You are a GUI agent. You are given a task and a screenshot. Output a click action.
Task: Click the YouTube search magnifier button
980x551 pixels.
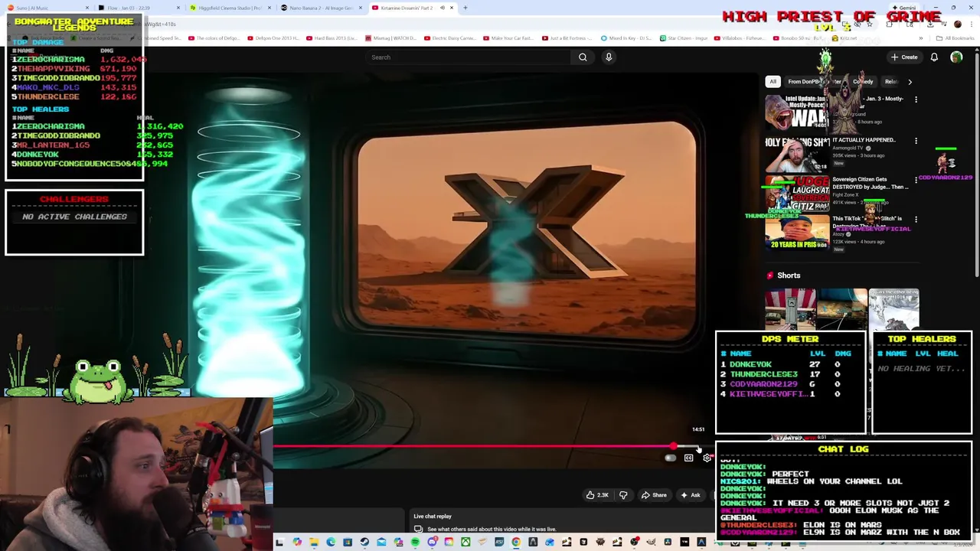(583, 57)
